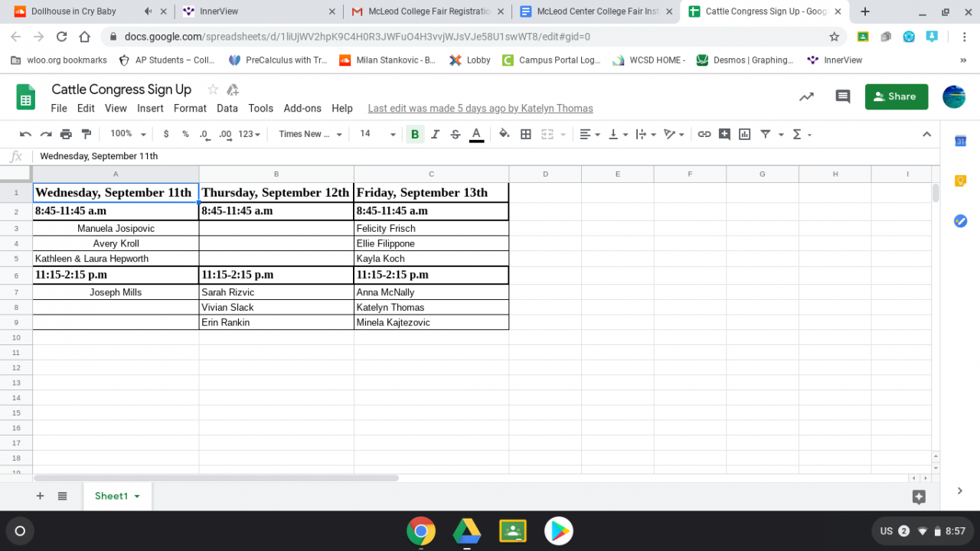Insert a link
This screenshot has width=980, height=551.
tap(704, 134)
